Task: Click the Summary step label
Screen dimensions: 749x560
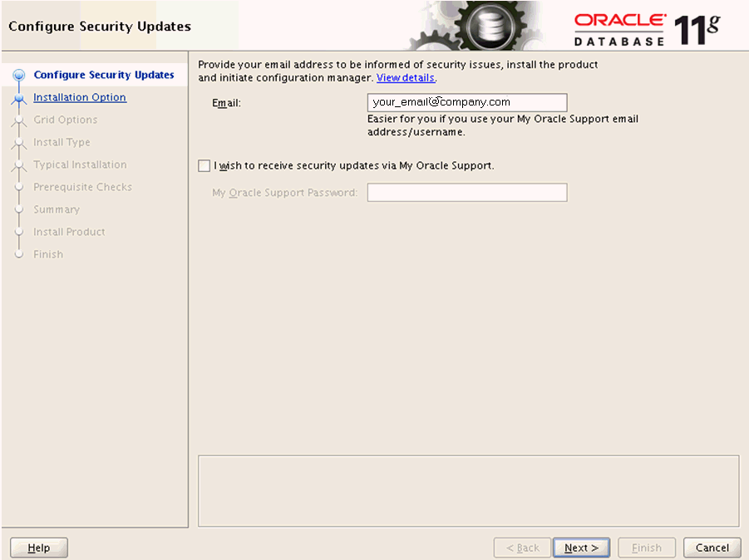Action: coord(57,209)
